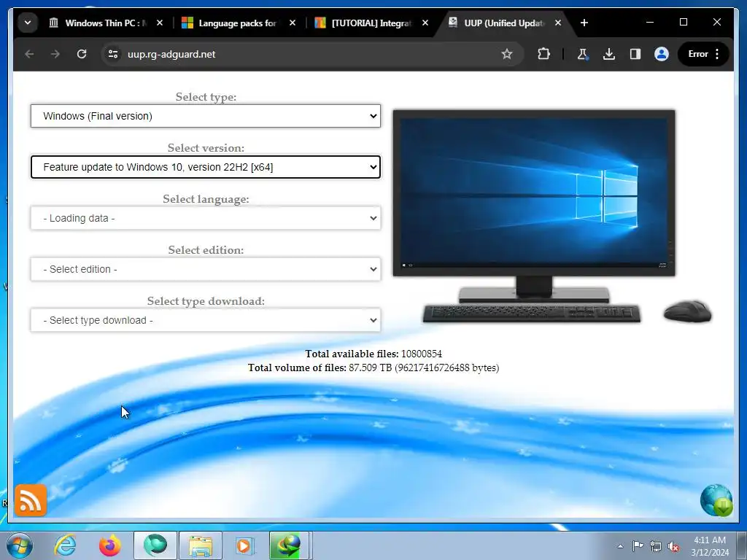Open the Extensions puzzle icon
Viewport: 747px width, 560px height.
click(x=543, y=54)
